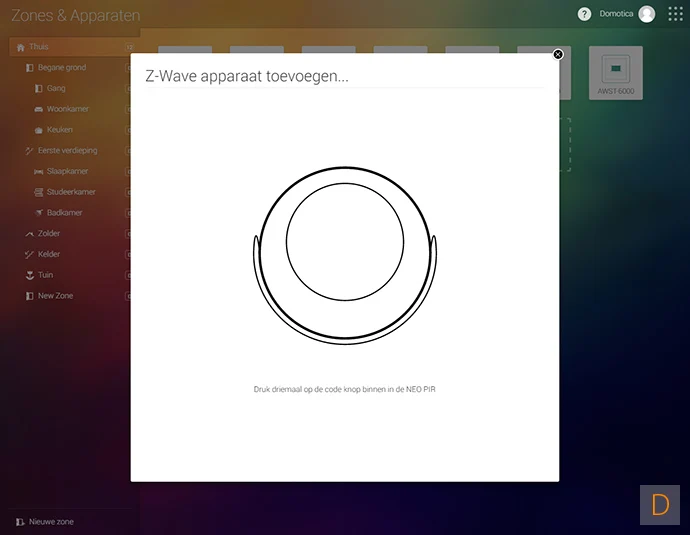Close the Z-Wave apparaat toevoegen dialog
690x535 pixels.
tap(558, 54)
